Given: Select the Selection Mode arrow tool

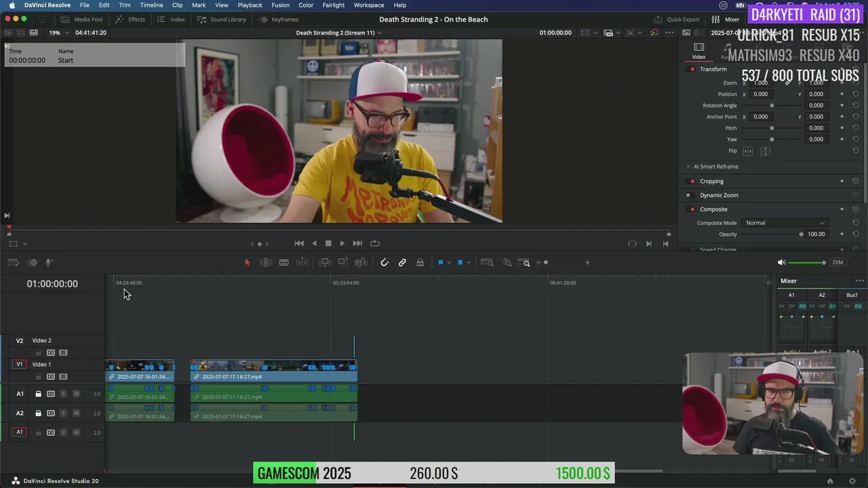Looking at the screenshot, I should coord(247,262).
